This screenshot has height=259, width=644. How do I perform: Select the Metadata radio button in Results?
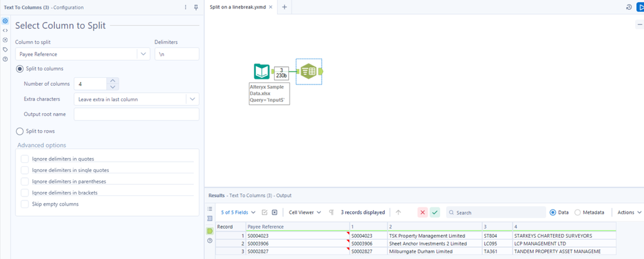point(578,213)
